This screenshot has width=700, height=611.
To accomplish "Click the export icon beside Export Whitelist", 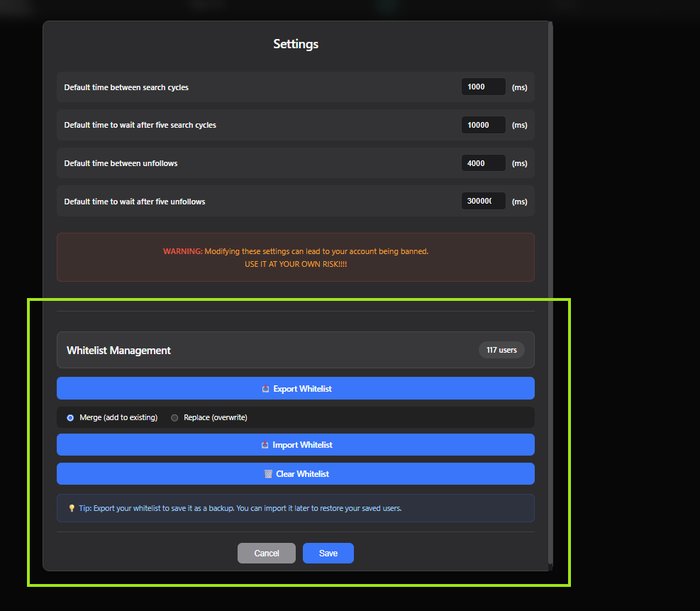I will (x=266, y=389).
